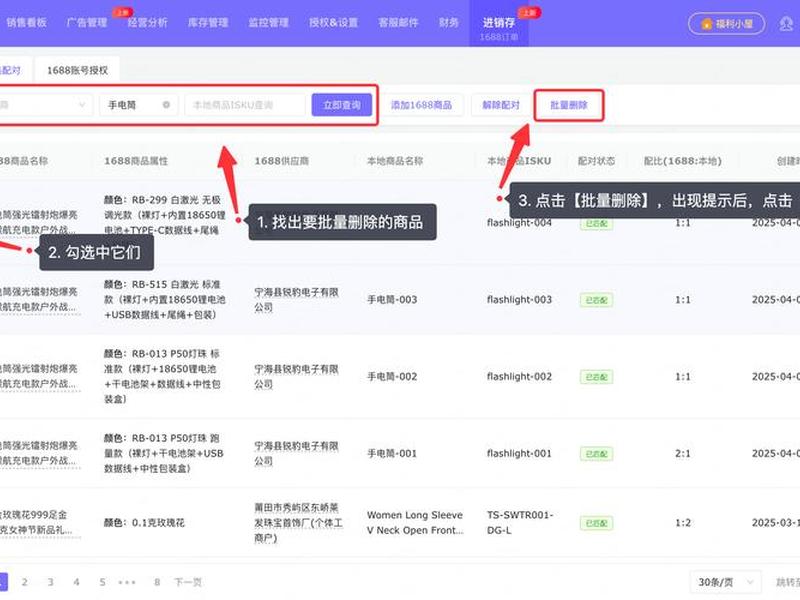Open the 30条/页 page size dropdown
This screenshot has width=800, height=600.
726,582
